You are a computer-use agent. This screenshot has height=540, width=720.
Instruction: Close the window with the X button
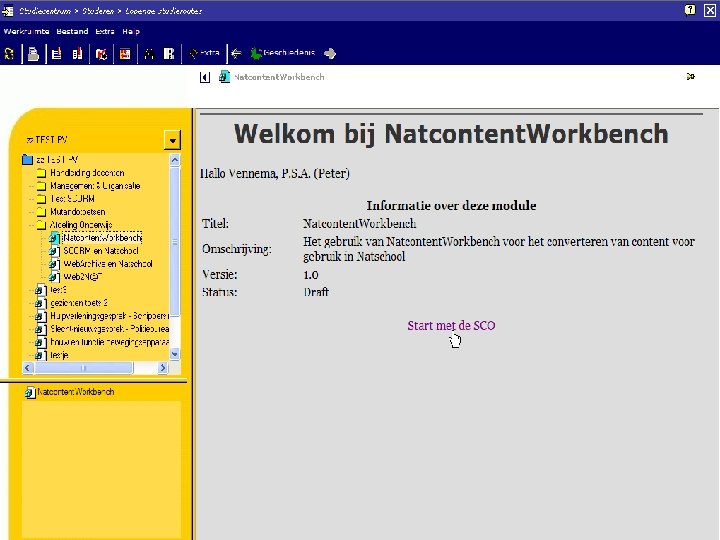click(710, 10)
